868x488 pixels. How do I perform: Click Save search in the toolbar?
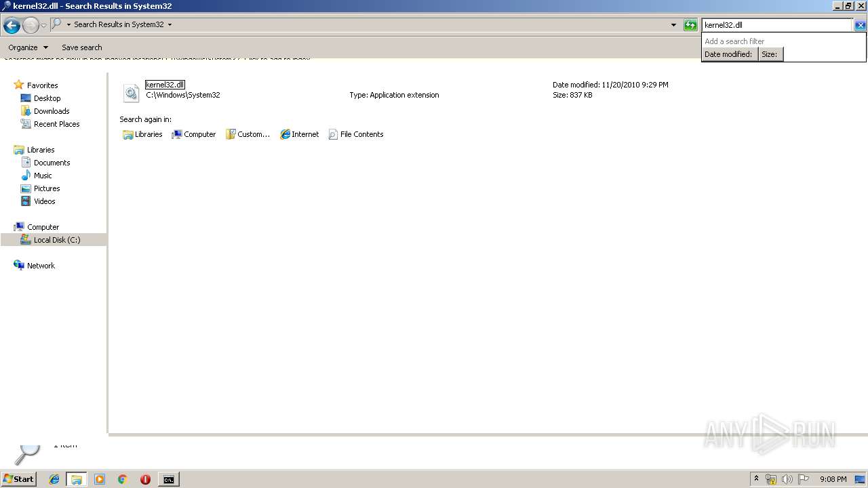[81, 47]
